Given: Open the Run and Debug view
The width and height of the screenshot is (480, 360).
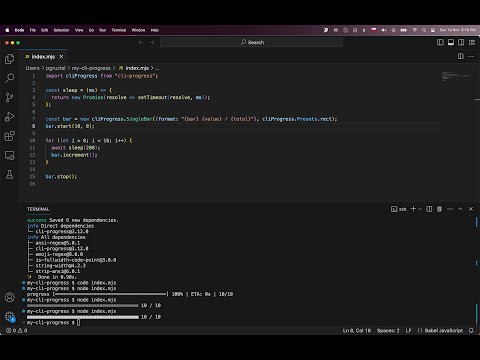Looking at the screenshot, I should [x=10, y=117].
